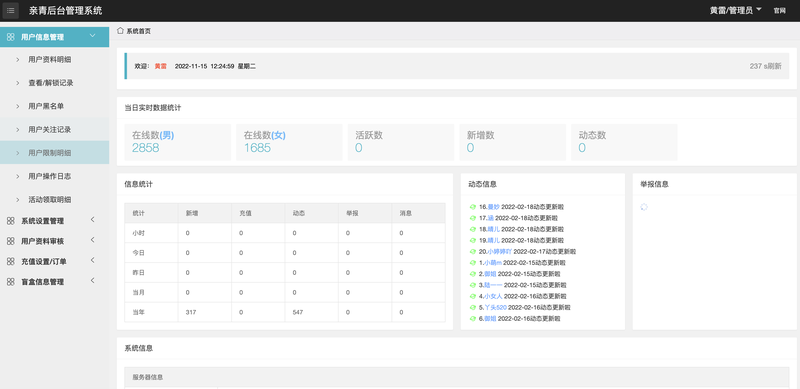Viewport: 800px width, 389px height.
Task: Expand the 用户资料审核 menu chevron
Action: pyautogui.click(x=92, y=239)
